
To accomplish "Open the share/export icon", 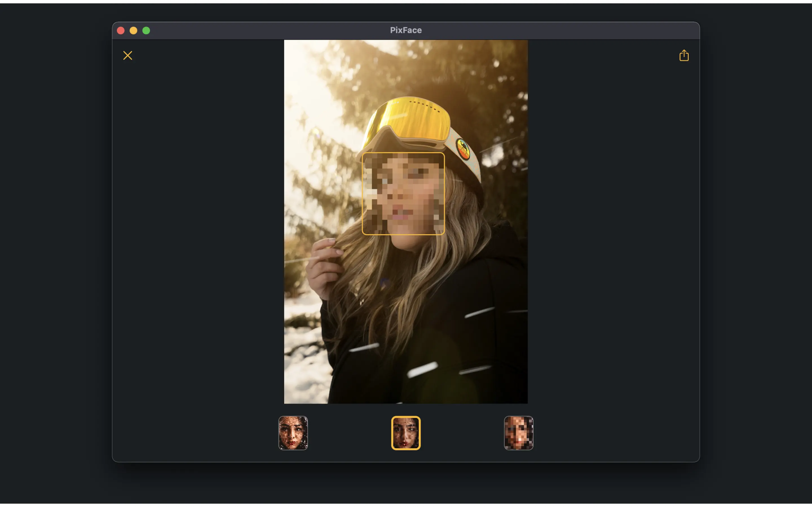I will click(684, 55).
